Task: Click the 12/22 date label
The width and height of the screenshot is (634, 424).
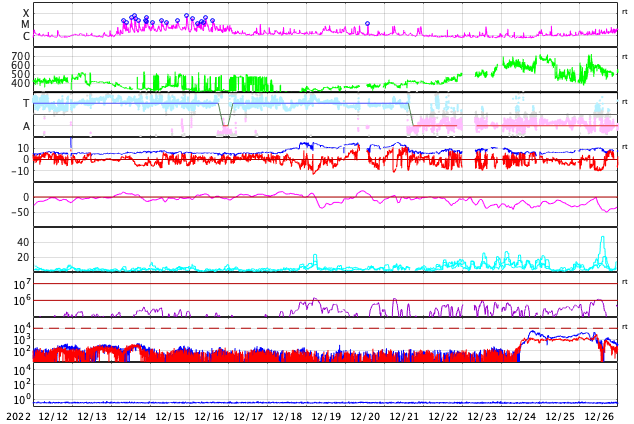Action: point(443,417)
